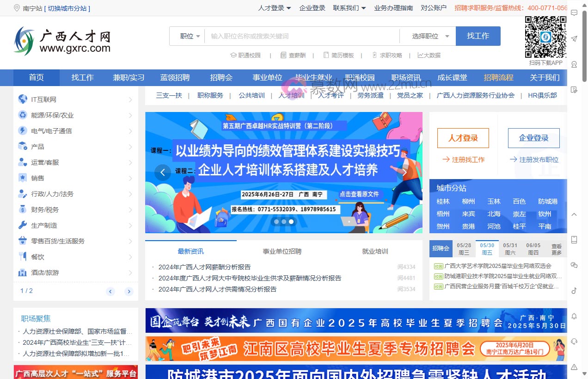The image size is (588, 379).
Task: Open the 简历模板 resume template icon
Action: click(325, 55)
